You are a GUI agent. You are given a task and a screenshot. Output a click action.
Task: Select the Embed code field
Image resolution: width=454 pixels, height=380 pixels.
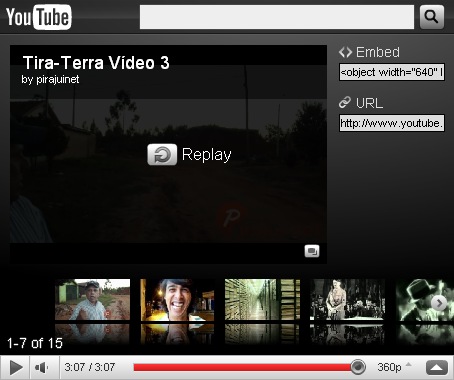[392, 72]
